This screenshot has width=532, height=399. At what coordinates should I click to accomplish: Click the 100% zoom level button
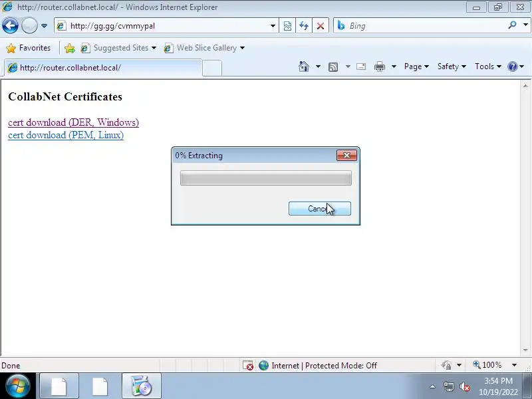[x=487, y=365]
